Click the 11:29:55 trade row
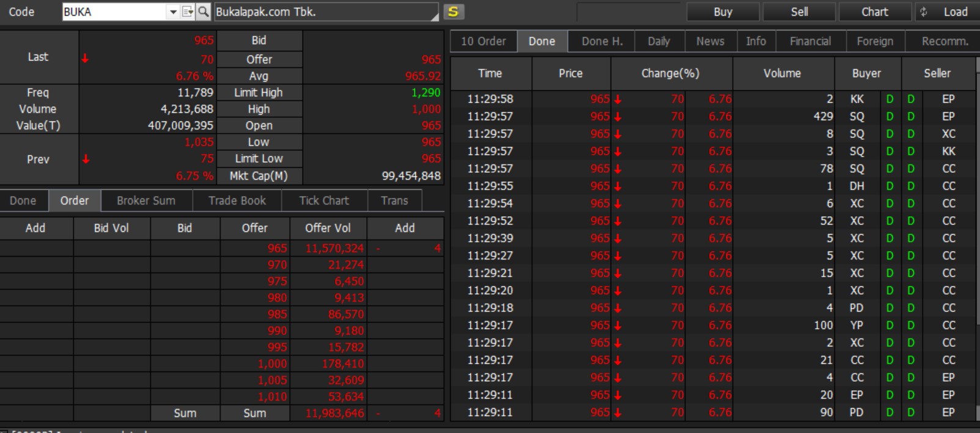 713,186
